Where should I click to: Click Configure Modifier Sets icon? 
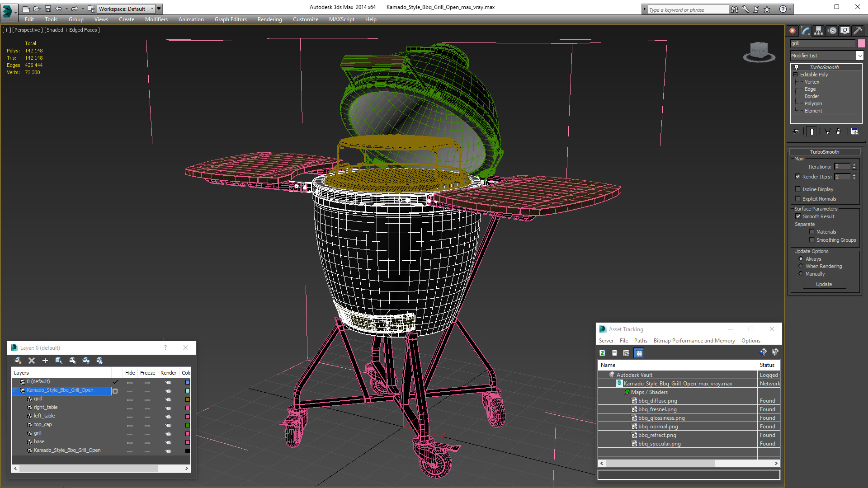pos(854,131)
